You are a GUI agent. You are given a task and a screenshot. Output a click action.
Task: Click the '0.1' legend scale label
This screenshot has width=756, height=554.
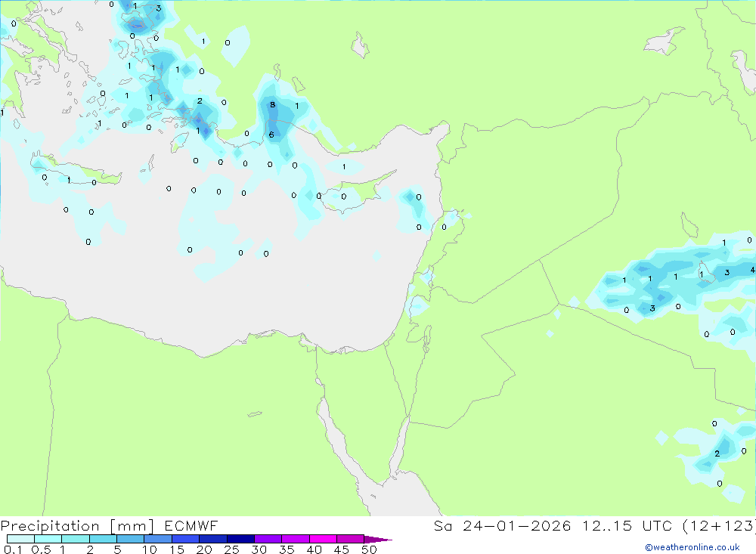point(13,549)
